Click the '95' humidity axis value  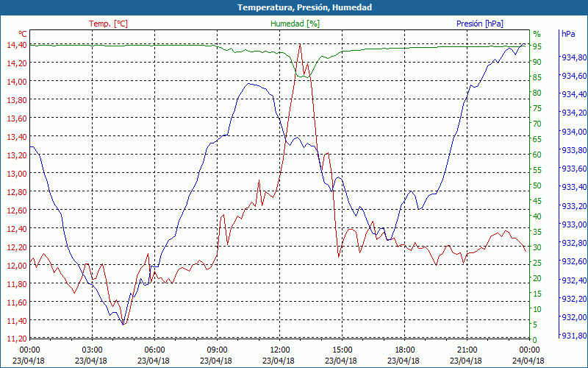[x=537, y=46]
